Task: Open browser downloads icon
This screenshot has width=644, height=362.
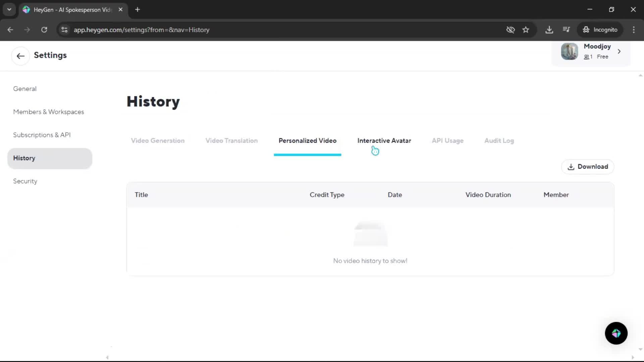Action: pos(549,30)
